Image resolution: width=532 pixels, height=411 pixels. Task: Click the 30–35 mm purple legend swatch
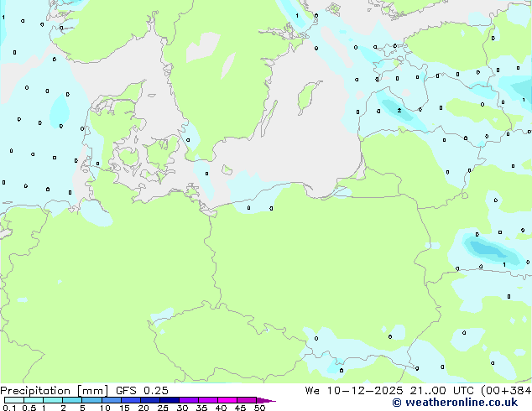coord(189,400)
